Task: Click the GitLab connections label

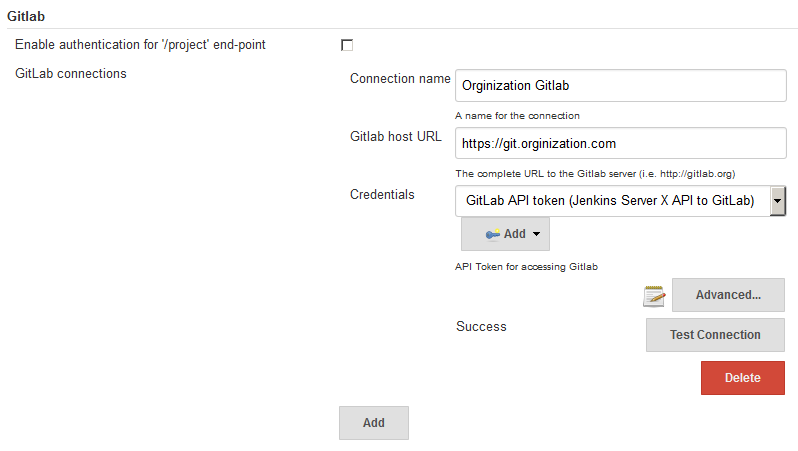Action: pyautogui.click(x=71, y=73)
